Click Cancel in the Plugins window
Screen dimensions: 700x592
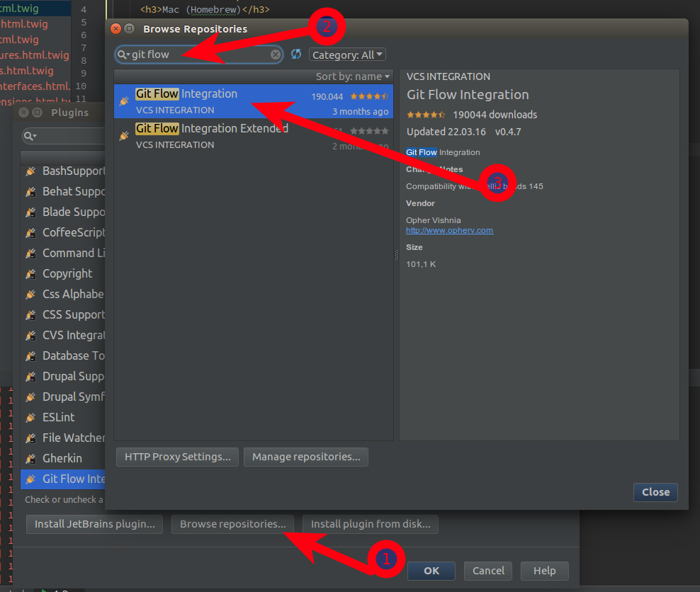point(488,571)
